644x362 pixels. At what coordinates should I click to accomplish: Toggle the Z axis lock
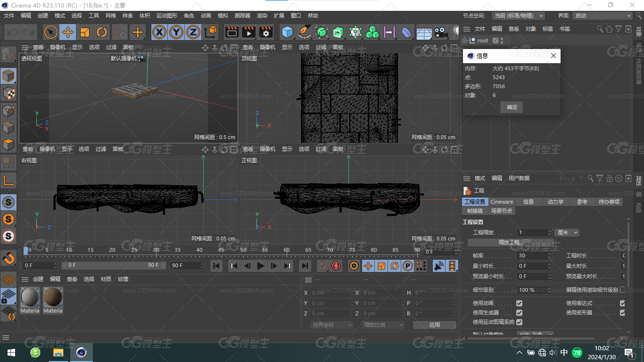[x=193, y=32]
